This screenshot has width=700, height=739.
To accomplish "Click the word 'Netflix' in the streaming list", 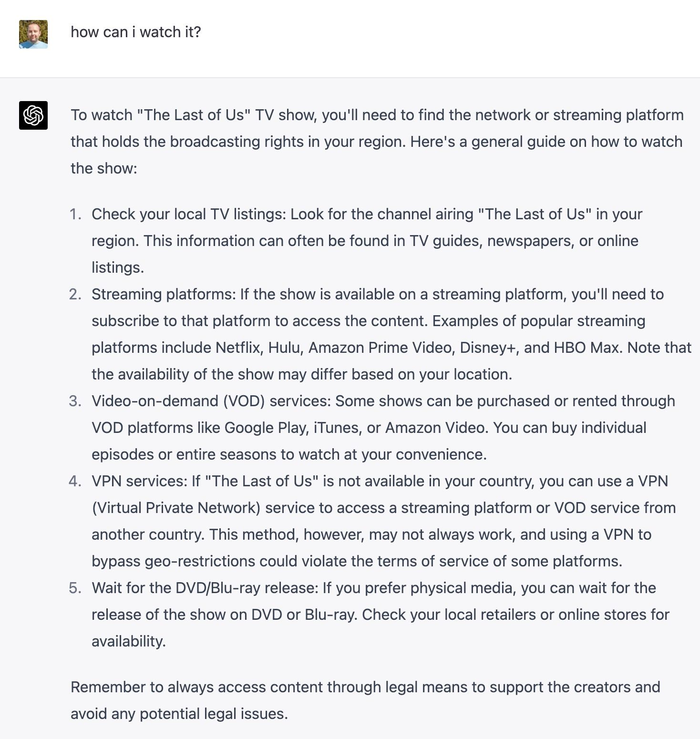I will (x=239, y=348).
